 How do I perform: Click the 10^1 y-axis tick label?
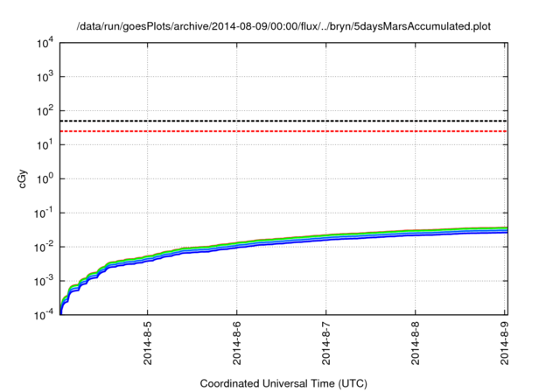(x=45, y=145)
